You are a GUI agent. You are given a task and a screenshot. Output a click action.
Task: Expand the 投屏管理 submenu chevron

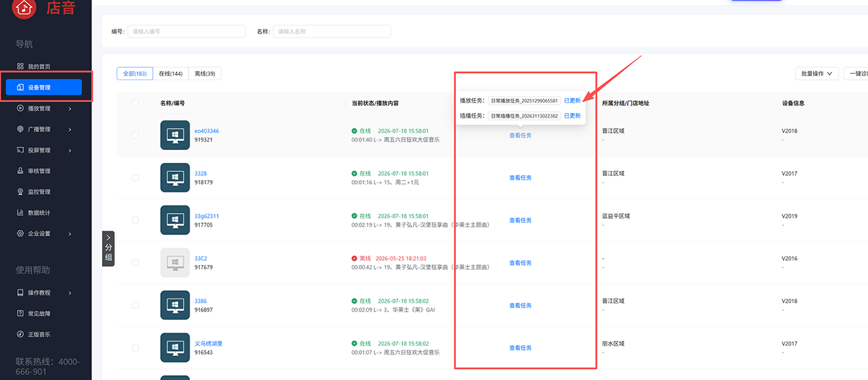pos(70,150)
